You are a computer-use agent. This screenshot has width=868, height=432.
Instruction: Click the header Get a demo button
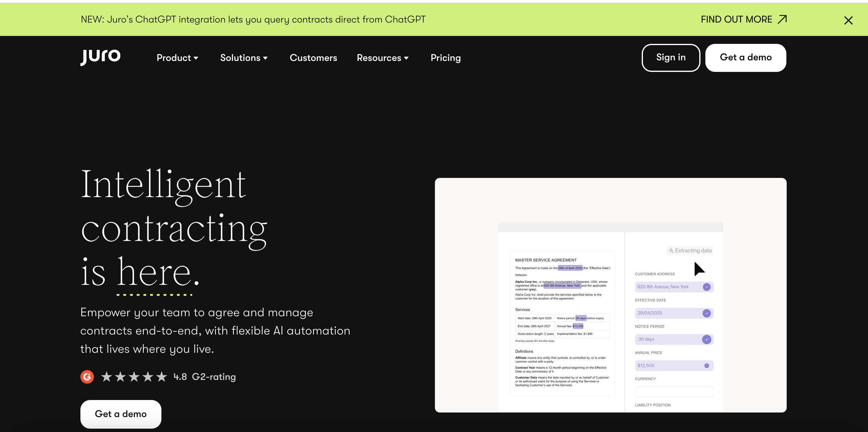tap(745, 58)
